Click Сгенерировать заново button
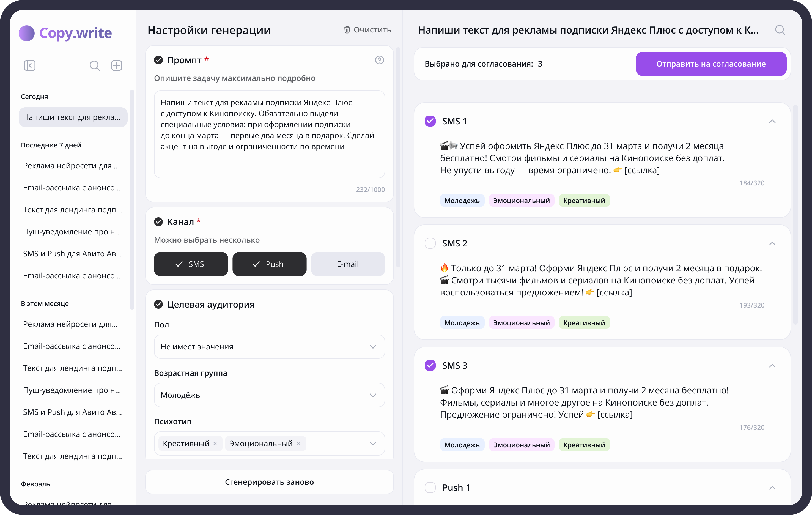Image resolution: width=812 pixels, height=515 pixels. tap(270, 482)
